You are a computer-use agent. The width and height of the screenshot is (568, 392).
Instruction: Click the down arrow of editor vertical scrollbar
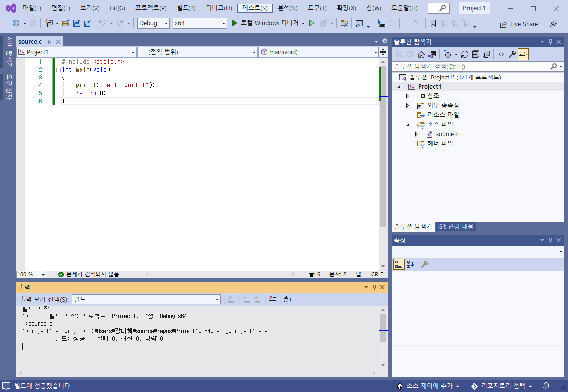pos(383,267)
